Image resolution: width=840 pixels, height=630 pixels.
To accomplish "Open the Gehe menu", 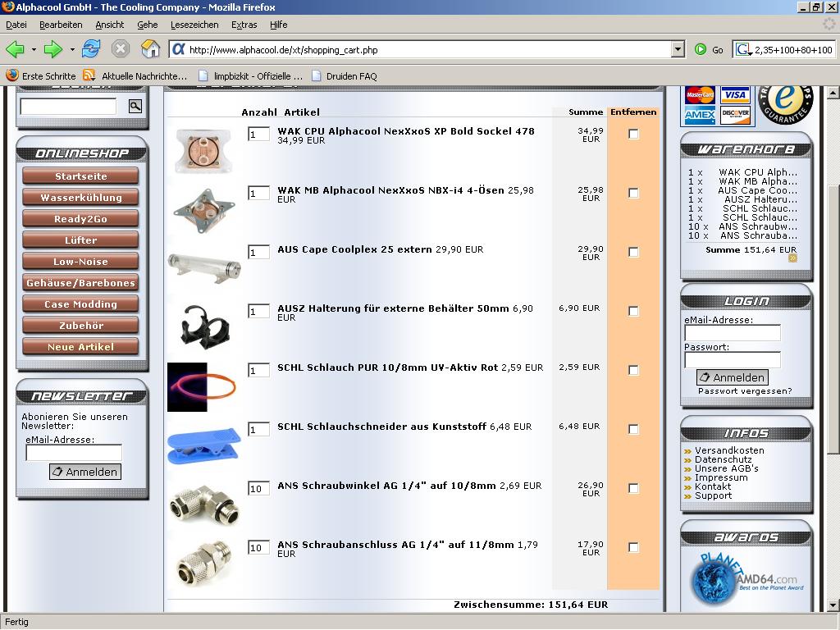I will 147,25.
